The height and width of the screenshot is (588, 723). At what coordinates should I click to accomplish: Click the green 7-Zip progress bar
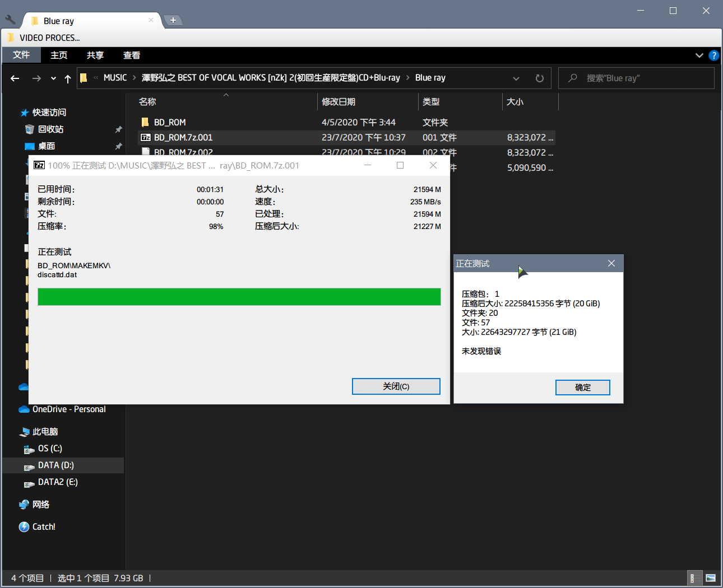click(239, 297)
